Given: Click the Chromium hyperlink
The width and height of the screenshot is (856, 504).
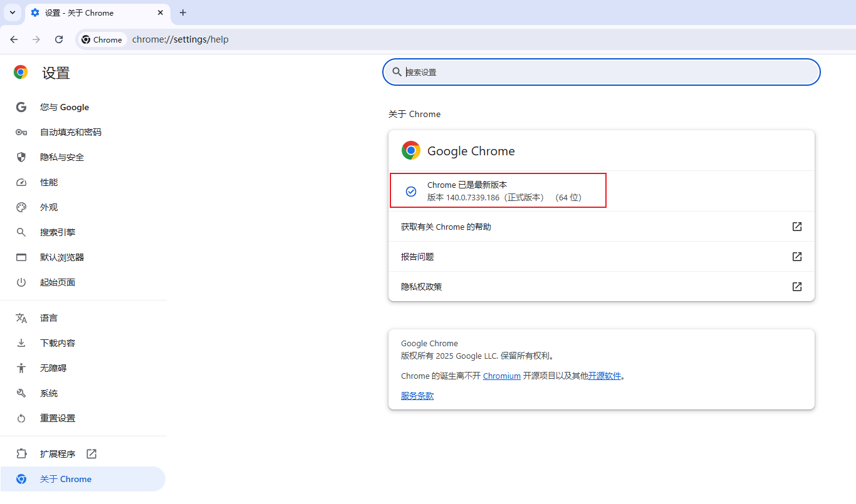Looking at the screenshot, I should pos(501,376).
